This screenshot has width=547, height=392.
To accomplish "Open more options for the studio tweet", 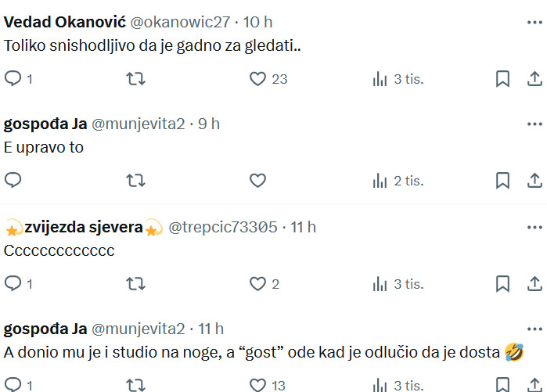I will click(534, 329).
